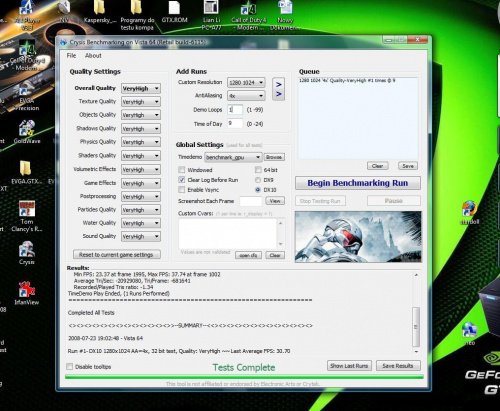Select the queued '1280 1024 4x' run entry
This screenshot has height=411, width=500.
tap(347, 80)
